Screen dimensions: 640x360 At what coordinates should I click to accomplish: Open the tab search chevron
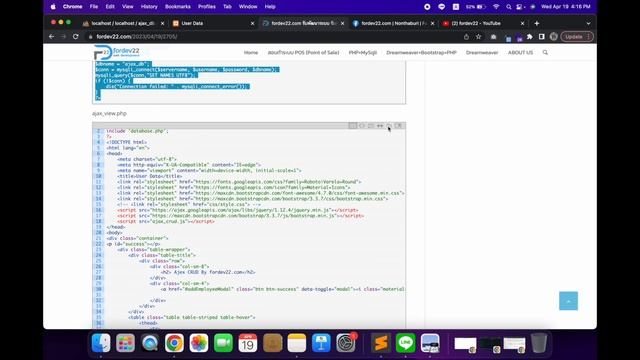[588, 23]
